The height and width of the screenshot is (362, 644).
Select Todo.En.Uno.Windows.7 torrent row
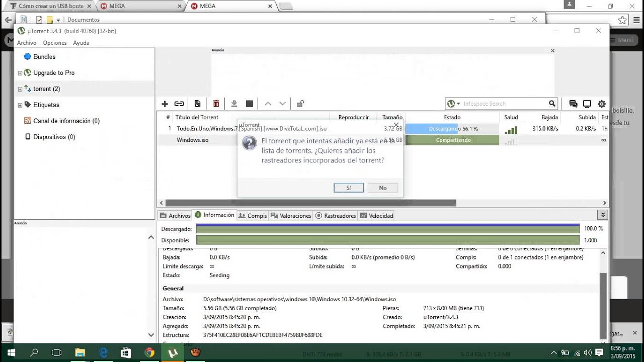click(382, 129)
